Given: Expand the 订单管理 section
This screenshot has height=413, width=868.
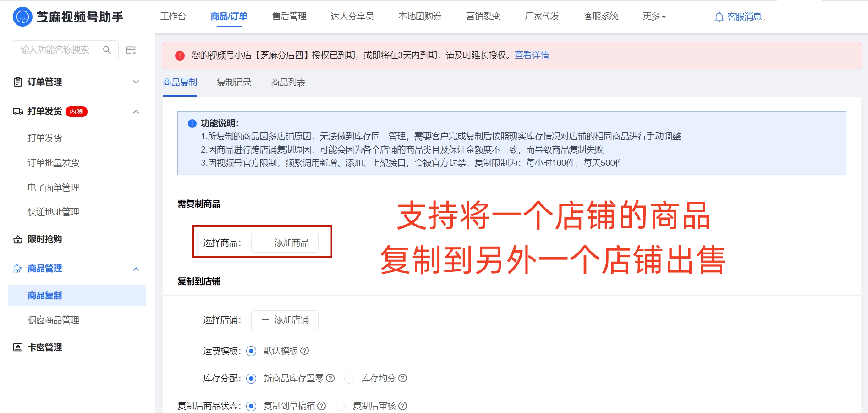Looking at the screenshot, I should click(x=136, y=82).
